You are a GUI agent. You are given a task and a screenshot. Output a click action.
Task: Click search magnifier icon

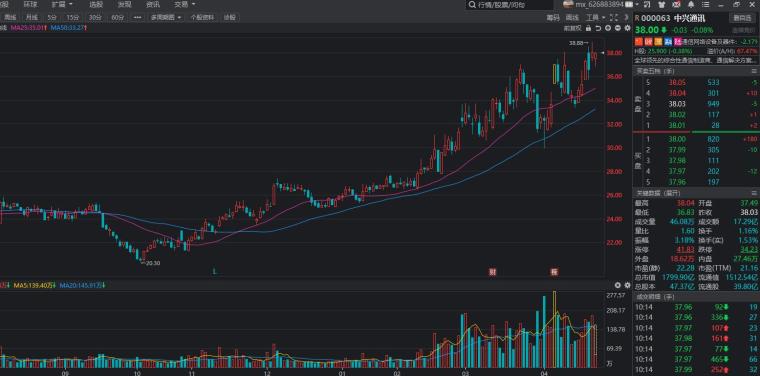point(472,5)
